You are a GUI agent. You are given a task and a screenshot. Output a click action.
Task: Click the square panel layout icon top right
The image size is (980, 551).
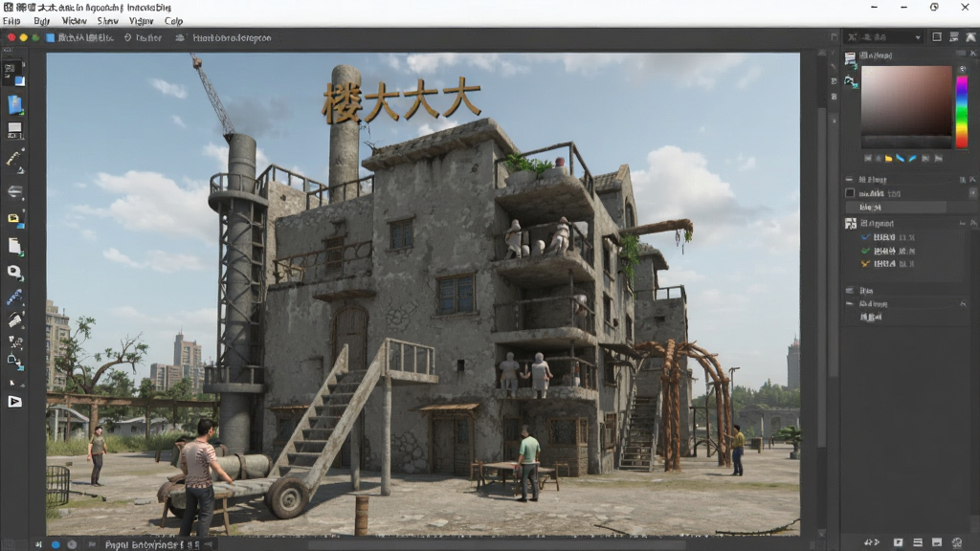pos(937,37)
